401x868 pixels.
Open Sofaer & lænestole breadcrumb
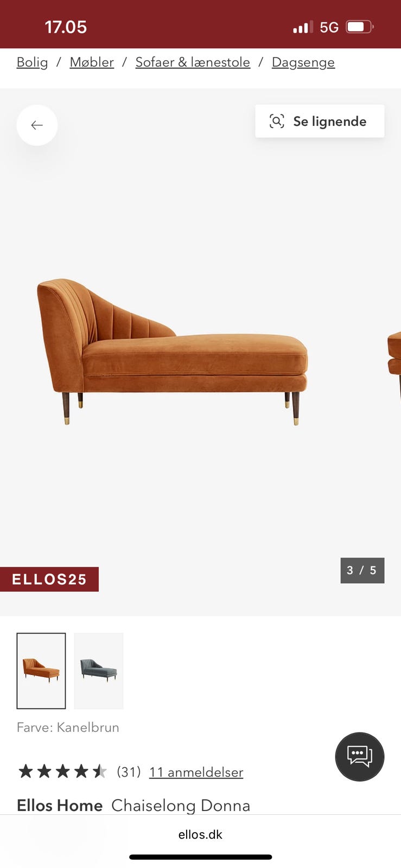pyautogui.click(x=193, y=62)
